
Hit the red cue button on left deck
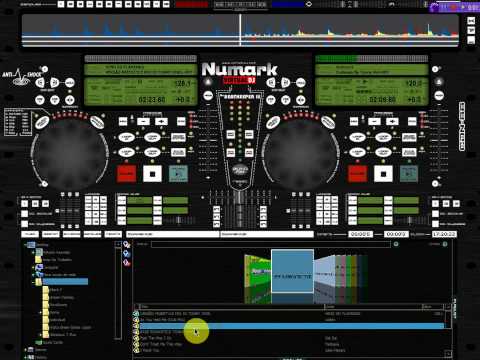[x=127, y=174]
